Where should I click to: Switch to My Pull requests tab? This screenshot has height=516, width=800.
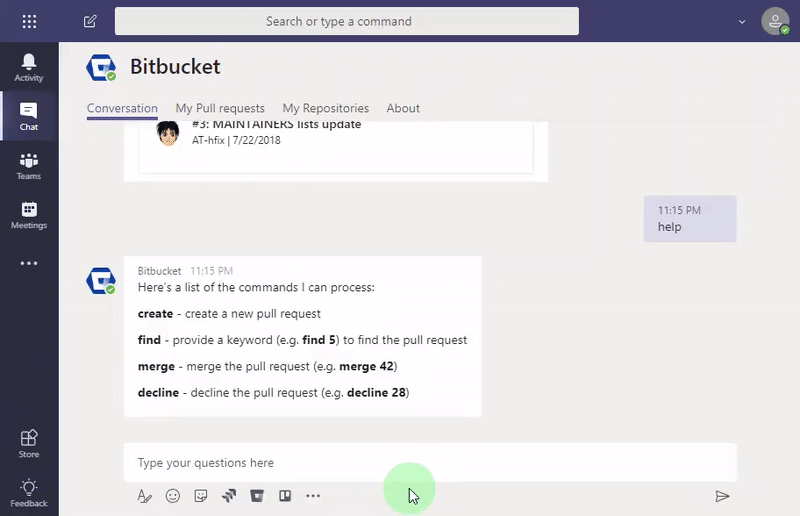point(220,108)
